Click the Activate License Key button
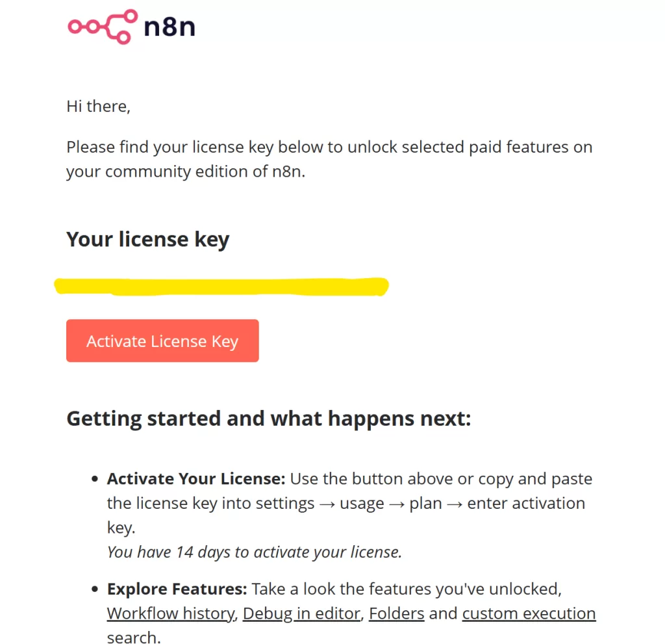 162,341
